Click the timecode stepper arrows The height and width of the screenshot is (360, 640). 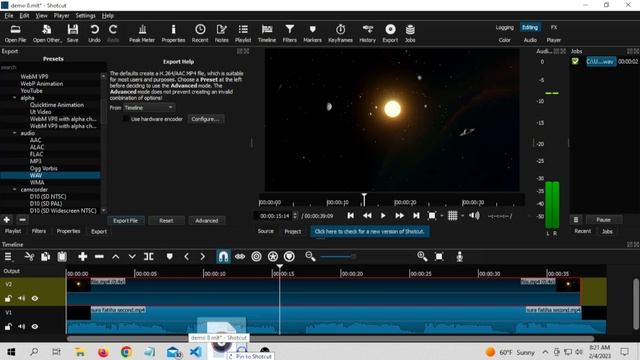point(295,216)
